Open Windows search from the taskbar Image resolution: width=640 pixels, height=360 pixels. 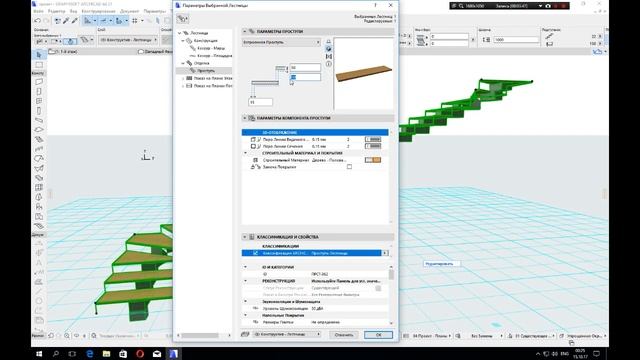click(56, 353)
